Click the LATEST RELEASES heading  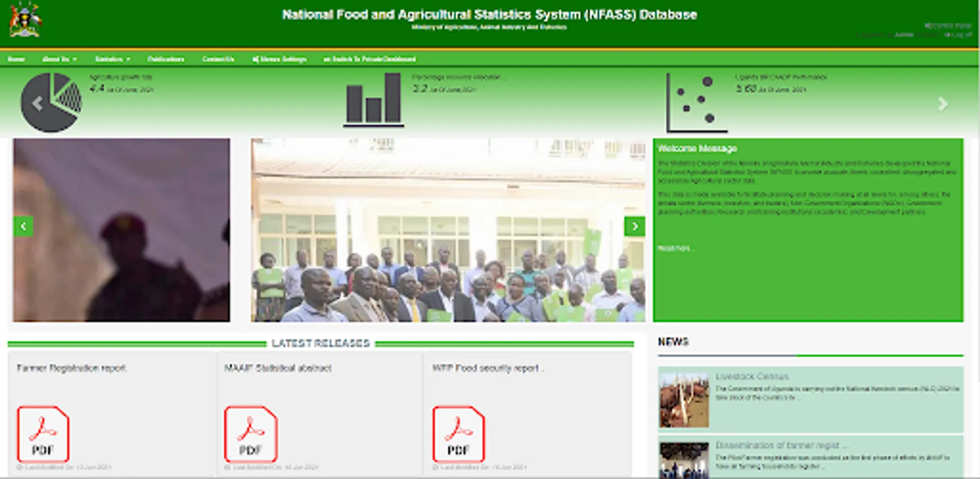click(x=321, y=343)
